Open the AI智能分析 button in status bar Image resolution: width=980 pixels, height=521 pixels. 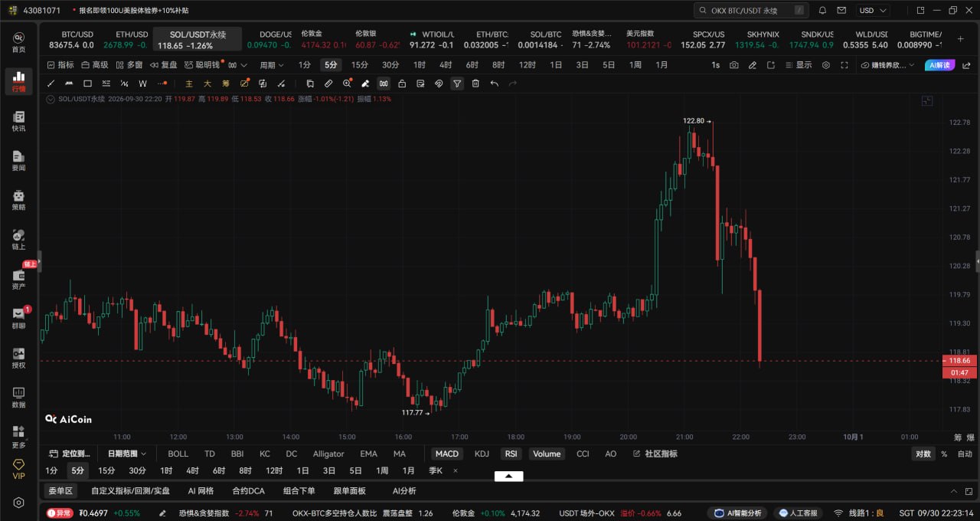pyautogui.click(x=737, y=513)
